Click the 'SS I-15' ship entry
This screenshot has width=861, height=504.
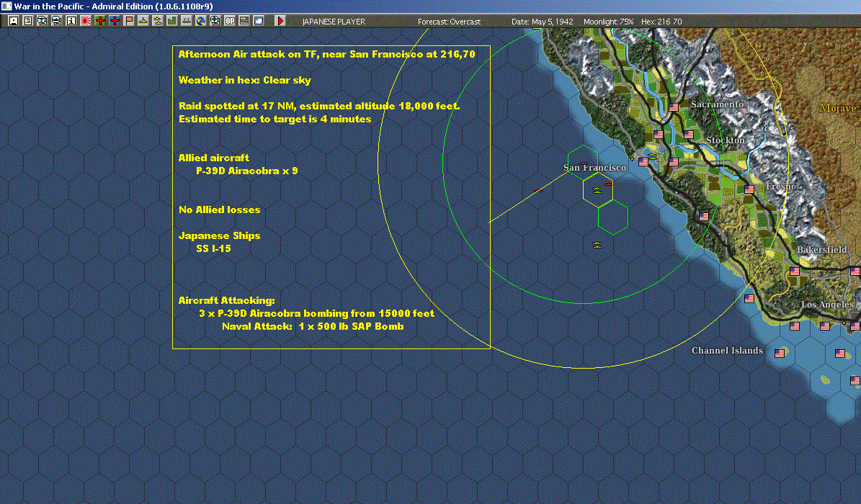(213, 248)
